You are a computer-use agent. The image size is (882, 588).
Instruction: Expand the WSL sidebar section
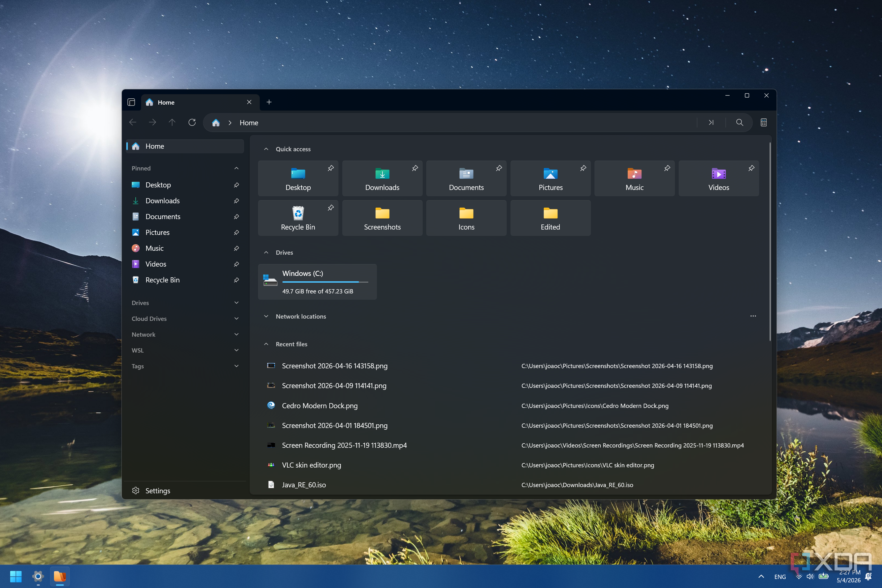click(x=237, y=350)
